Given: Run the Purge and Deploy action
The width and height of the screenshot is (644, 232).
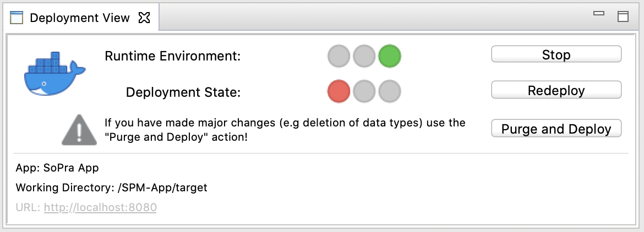Looking at the screenshot, I should (x=556, y=129).
